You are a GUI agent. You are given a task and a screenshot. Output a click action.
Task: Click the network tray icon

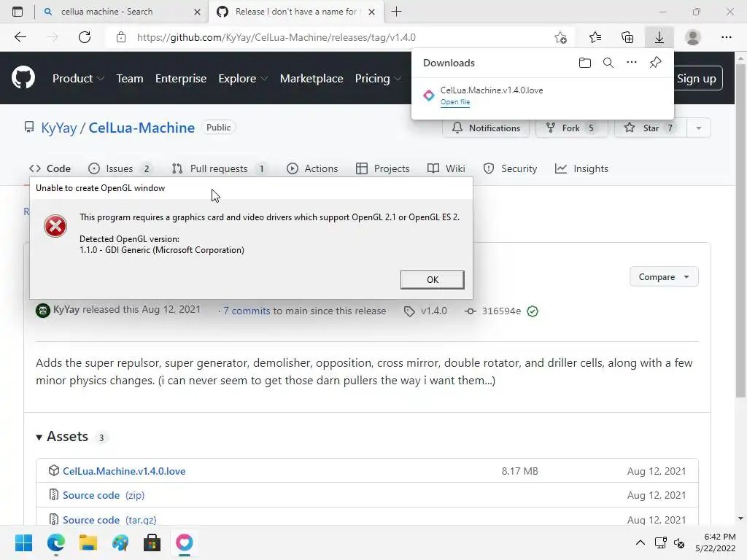click(660, 542)
